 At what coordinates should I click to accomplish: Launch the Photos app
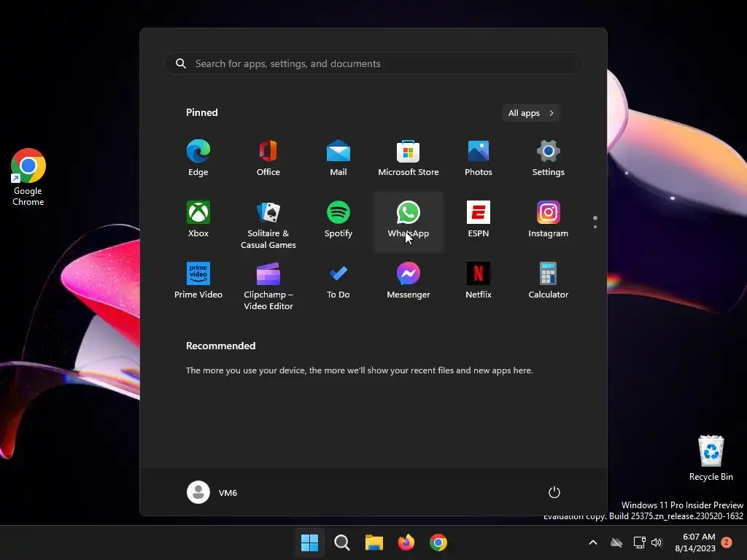tap(479, 158)
